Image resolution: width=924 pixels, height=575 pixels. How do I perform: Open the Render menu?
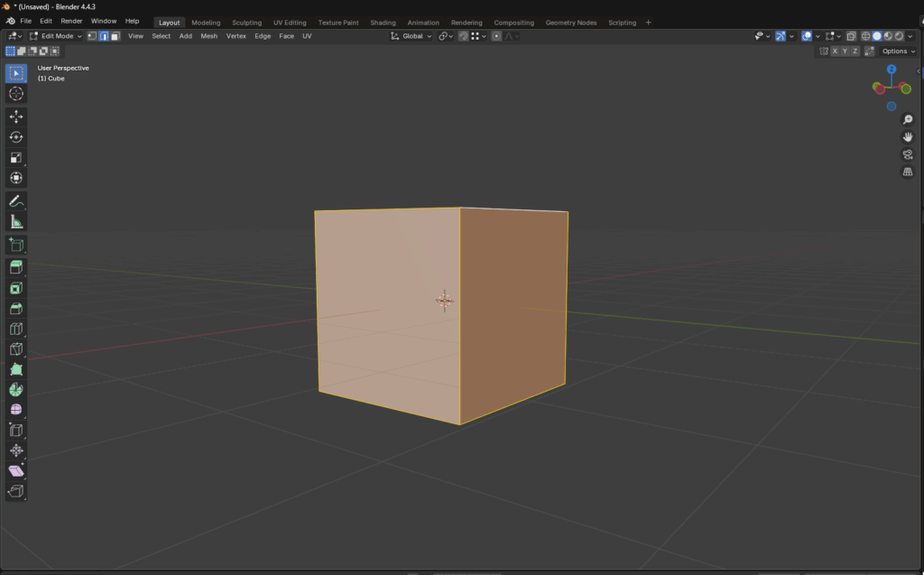71,22
